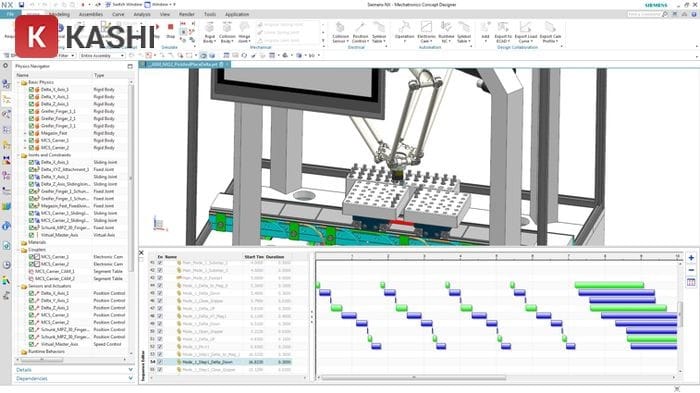
Task: Open the File menu
Action: (x=10, y=14)
